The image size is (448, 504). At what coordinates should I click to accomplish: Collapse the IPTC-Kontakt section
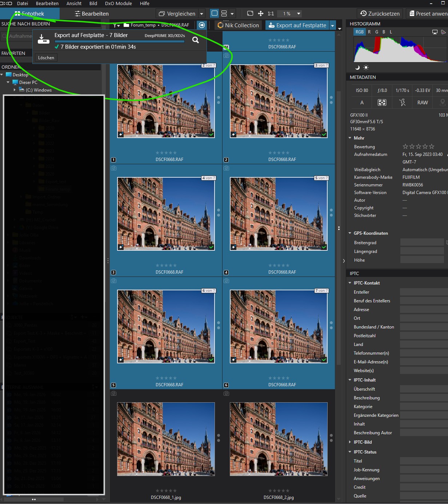point(350,283)
